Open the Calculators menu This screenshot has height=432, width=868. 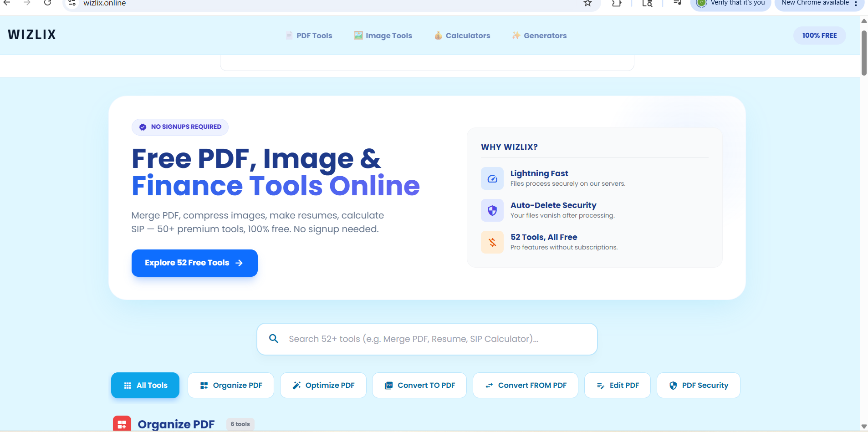point(462,36)
